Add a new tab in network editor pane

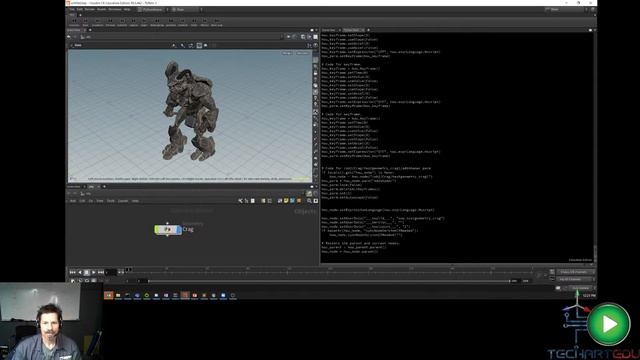104,187
